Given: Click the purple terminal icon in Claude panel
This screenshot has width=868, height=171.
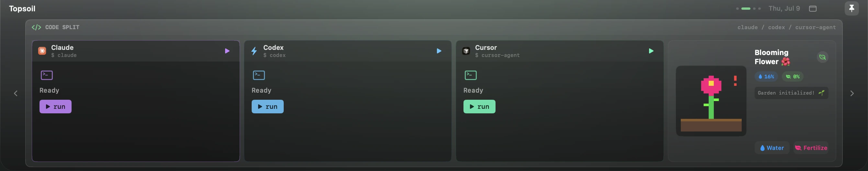Looking at the screenshot, I should click(x=47, y=75).
